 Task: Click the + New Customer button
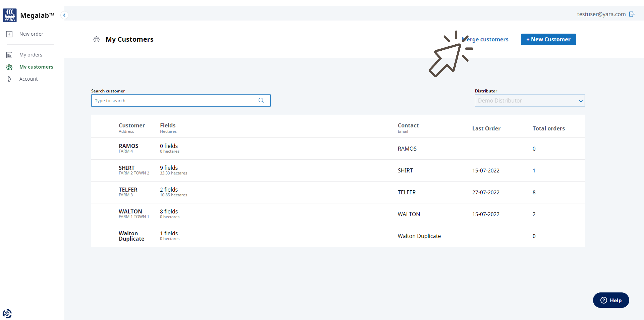(x=548, y=39)
